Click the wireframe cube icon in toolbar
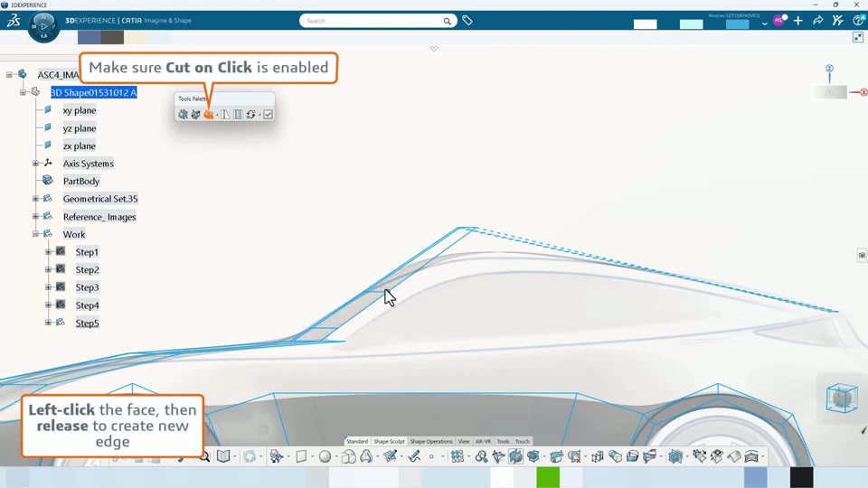 598,456
